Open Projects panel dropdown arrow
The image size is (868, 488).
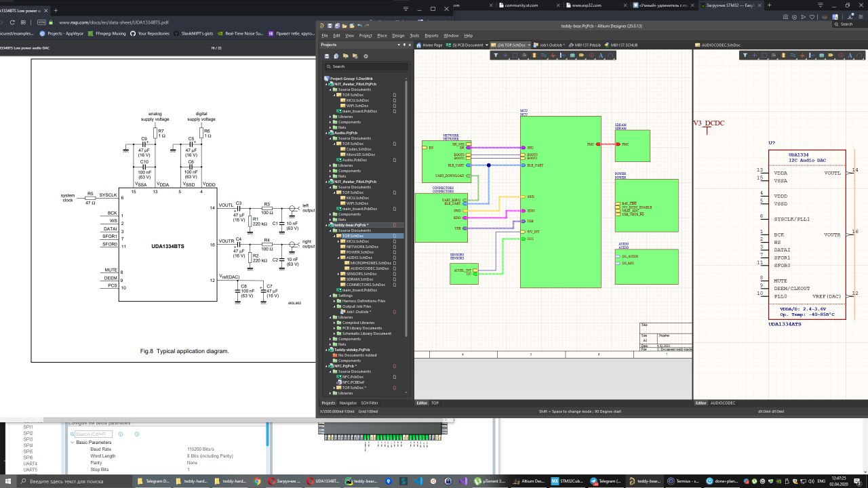point(399,45)
